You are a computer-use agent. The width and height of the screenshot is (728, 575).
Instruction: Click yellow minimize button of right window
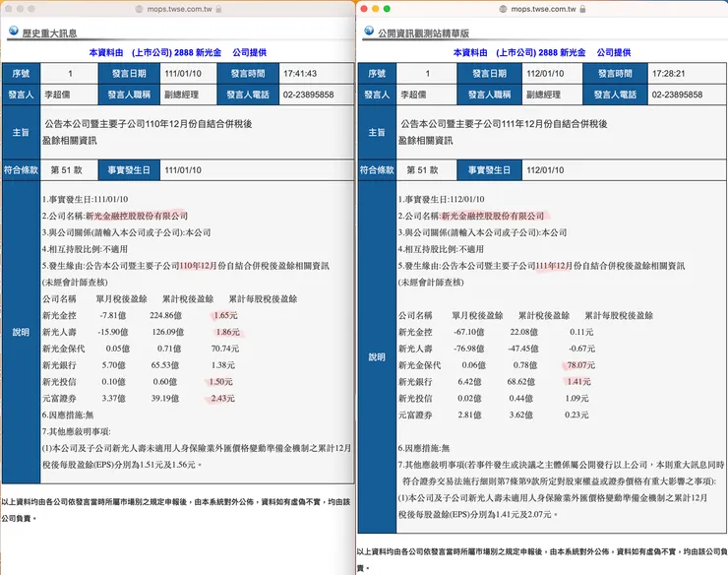pos(375,9)
